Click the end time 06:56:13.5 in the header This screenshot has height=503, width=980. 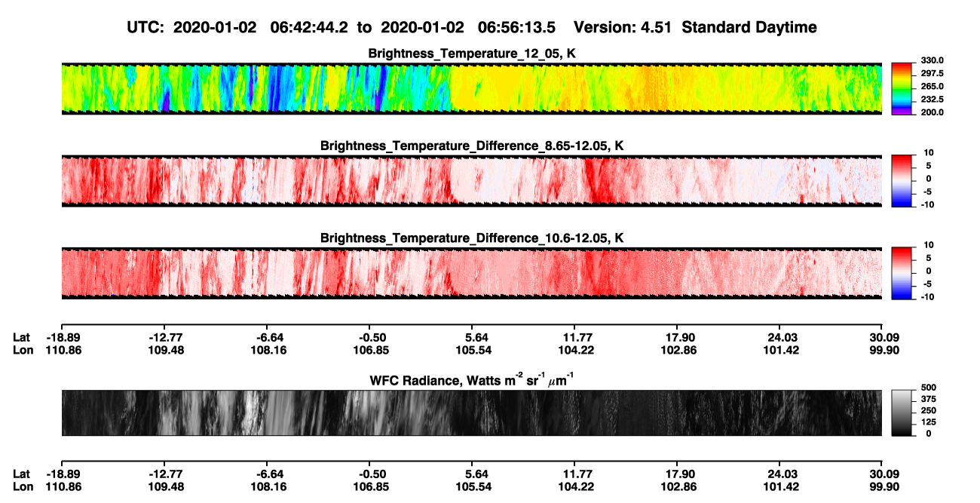point(517,28)
